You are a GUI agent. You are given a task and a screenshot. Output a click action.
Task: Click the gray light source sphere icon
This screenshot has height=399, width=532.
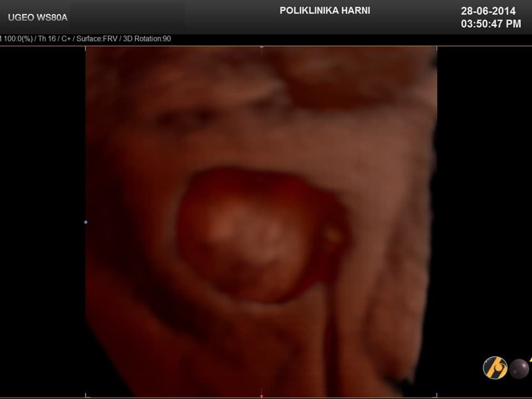[519, 369]
